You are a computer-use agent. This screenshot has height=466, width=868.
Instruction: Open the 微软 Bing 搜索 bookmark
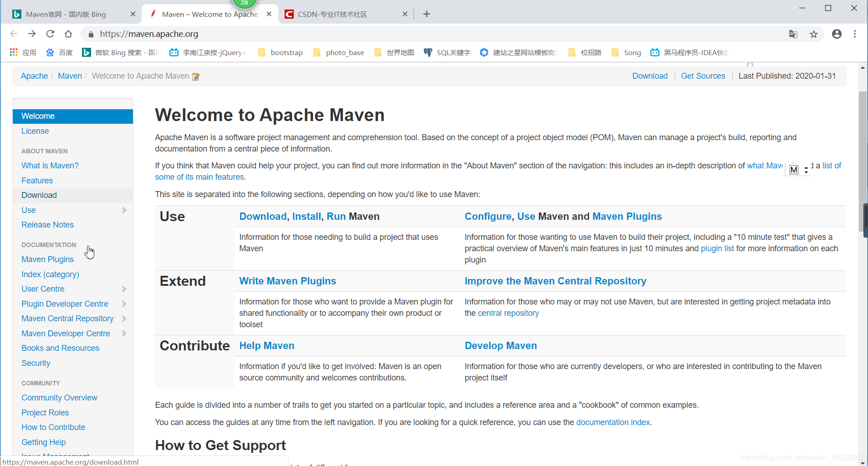pos(121,52)
